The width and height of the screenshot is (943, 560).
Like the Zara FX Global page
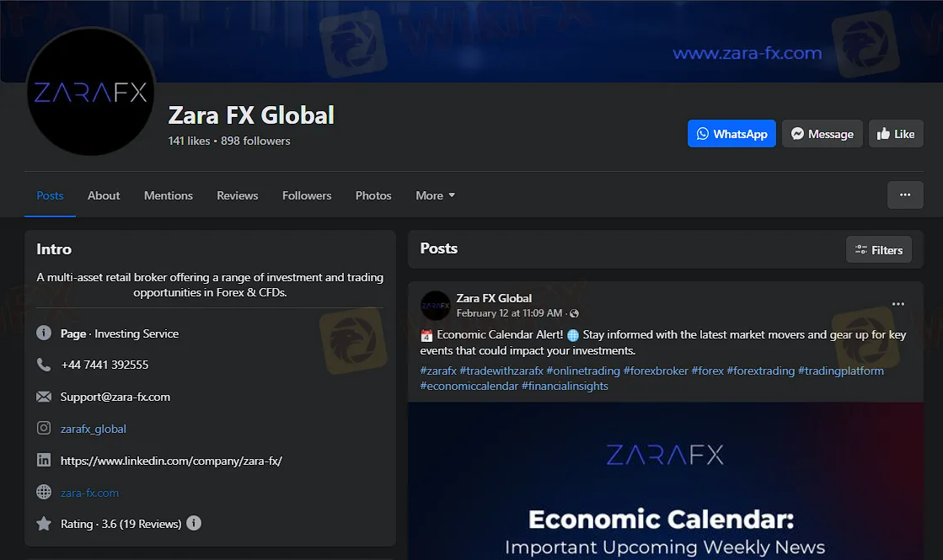(896, 133)
